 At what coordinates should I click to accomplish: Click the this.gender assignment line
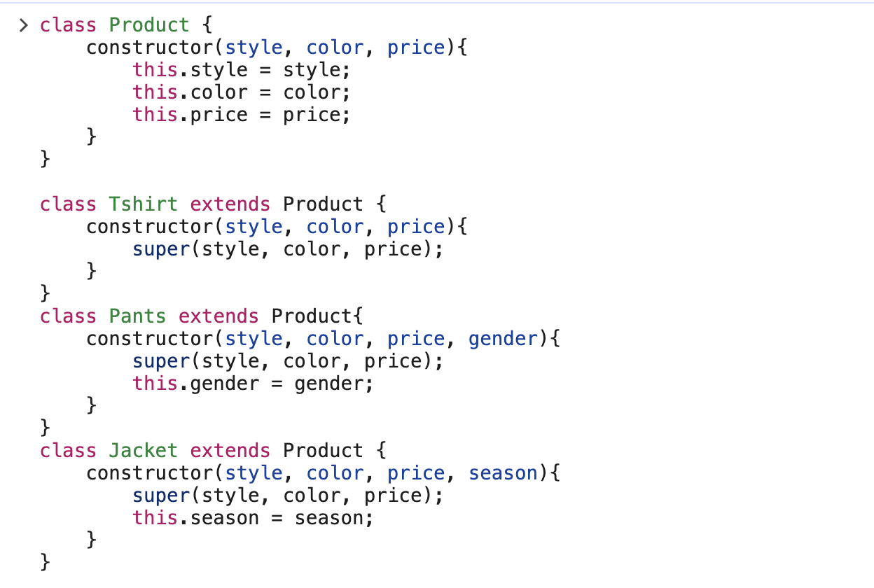click(254, 384)
